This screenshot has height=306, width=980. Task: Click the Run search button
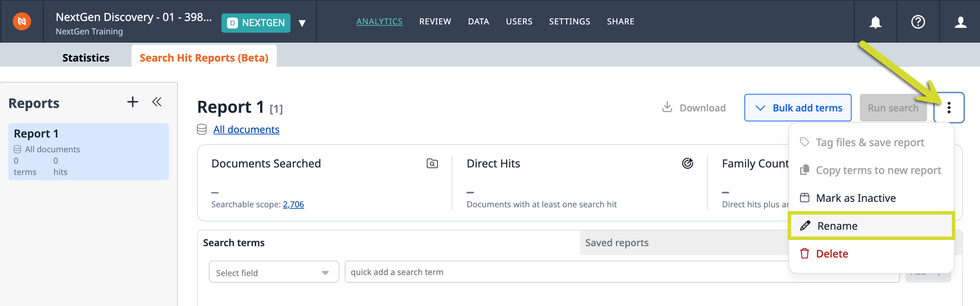tap(893, 108)
